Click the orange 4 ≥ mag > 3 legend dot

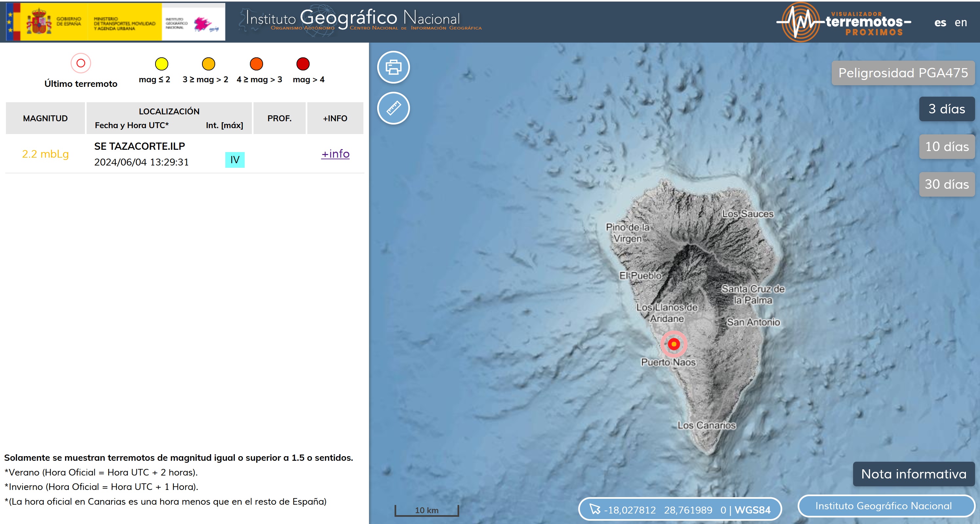[256, 64]
